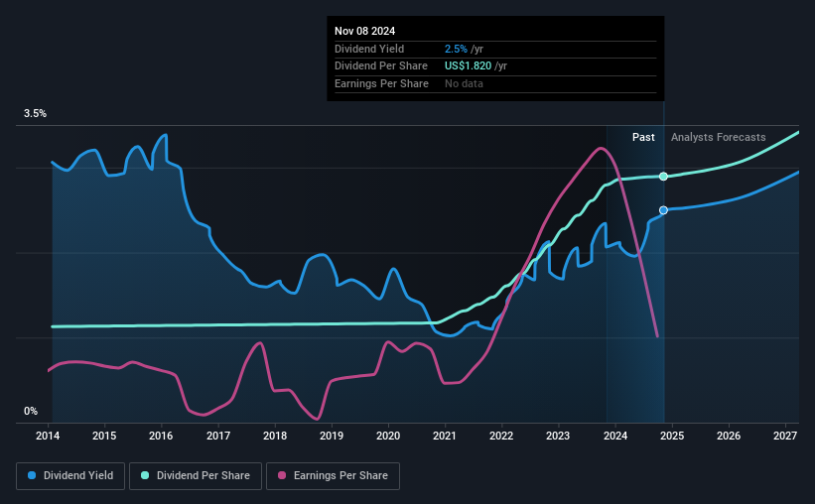
Task: Click the Analysts Forecasts label
Action: (718, 137)
